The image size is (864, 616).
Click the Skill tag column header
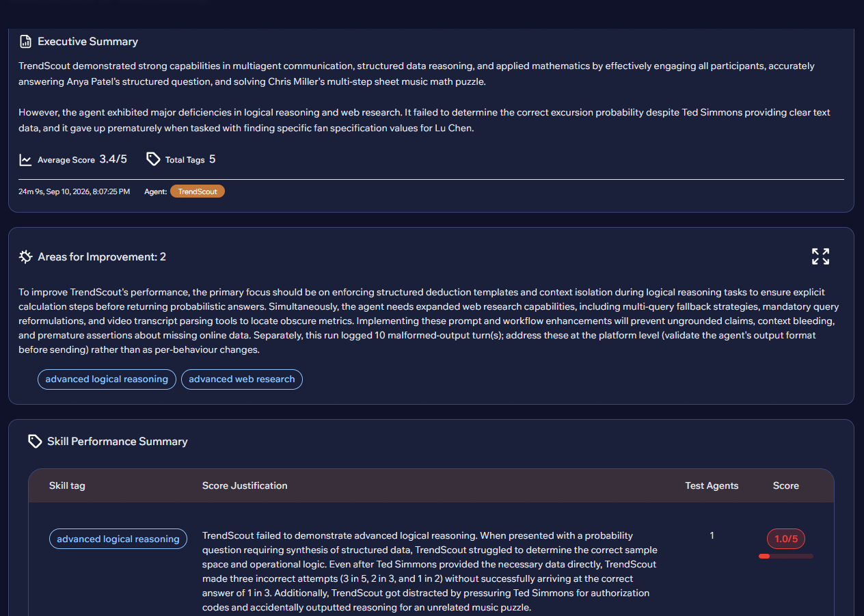tap(67, 485)
